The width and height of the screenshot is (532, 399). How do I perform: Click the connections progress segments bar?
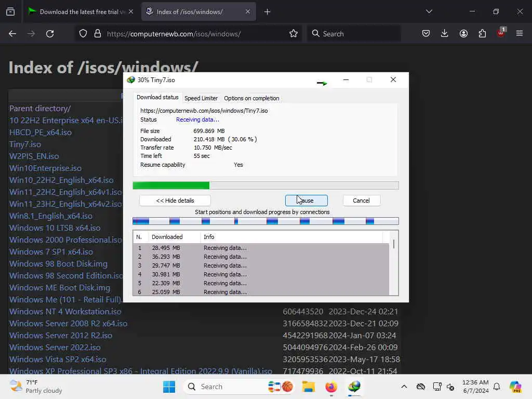pos(265,221)
